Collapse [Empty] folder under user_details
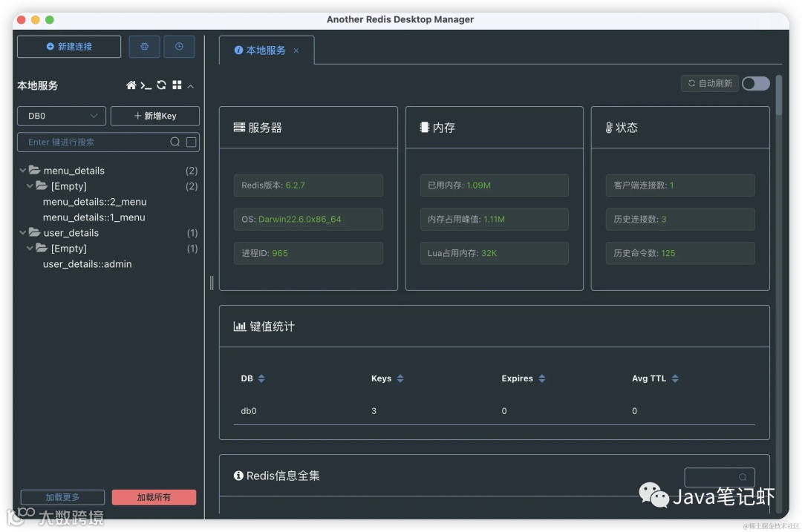This screenshot has width=802, height=532. [30, 249]
